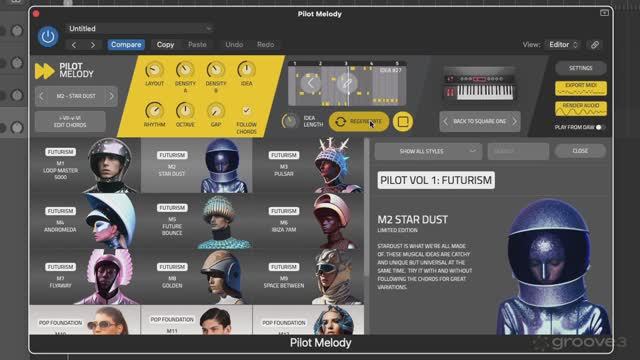Viewport: 640px width, 360px height.
Task: Select the M3 Pulsar style
Action: (x=308, y=165)
